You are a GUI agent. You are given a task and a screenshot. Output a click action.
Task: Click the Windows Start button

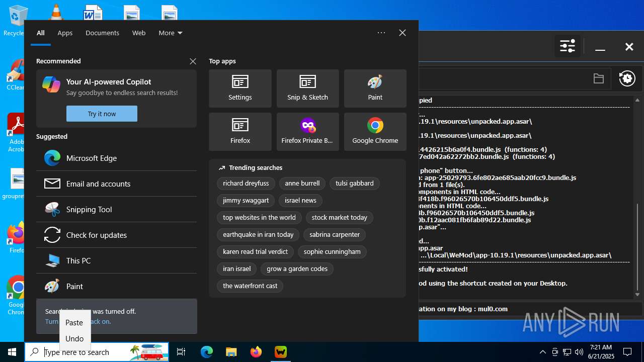coord(12,352)
